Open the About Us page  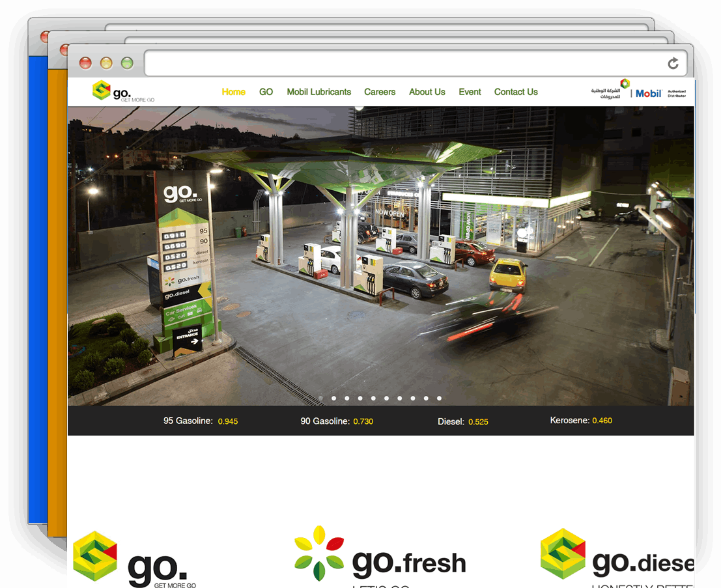tap(427, 92)
